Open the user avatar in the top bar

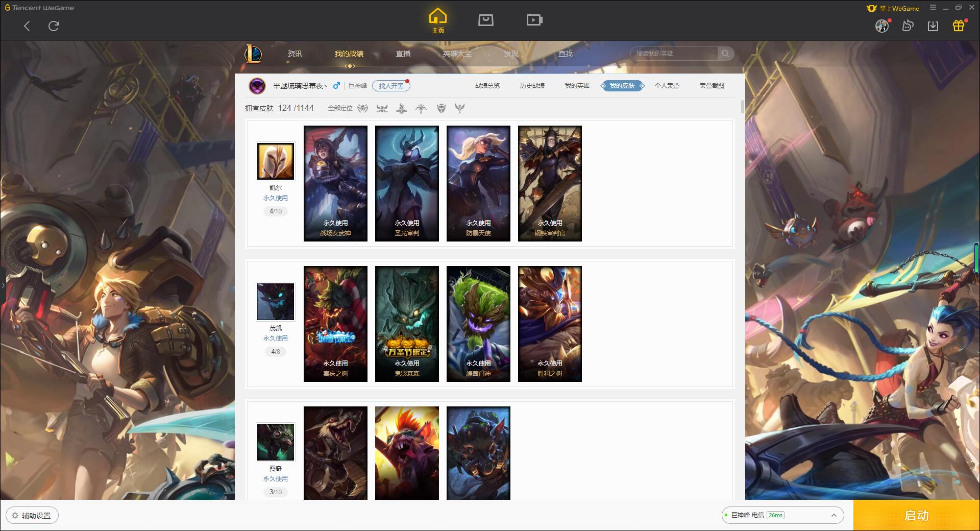[x=881, y=26]
